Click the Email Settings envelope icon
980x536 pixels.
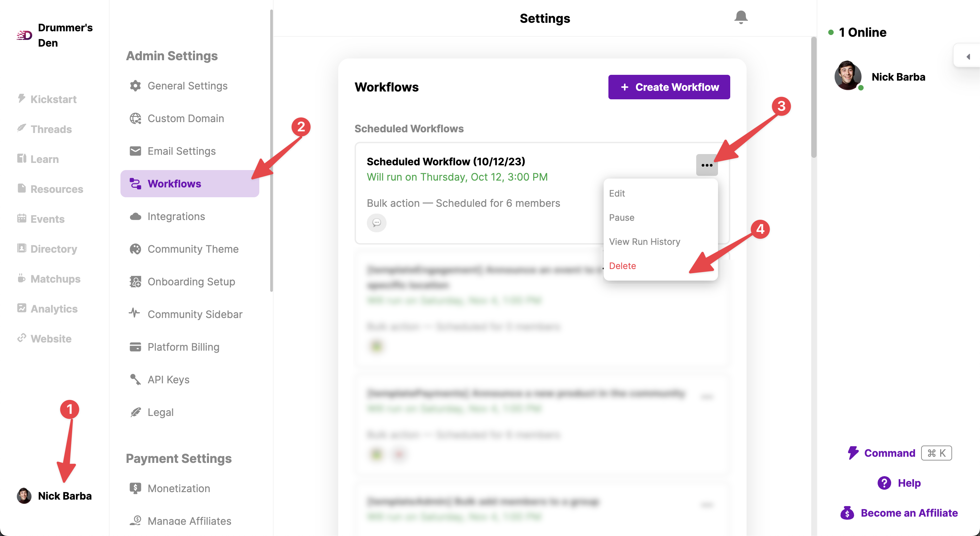(x=135, y=151)
